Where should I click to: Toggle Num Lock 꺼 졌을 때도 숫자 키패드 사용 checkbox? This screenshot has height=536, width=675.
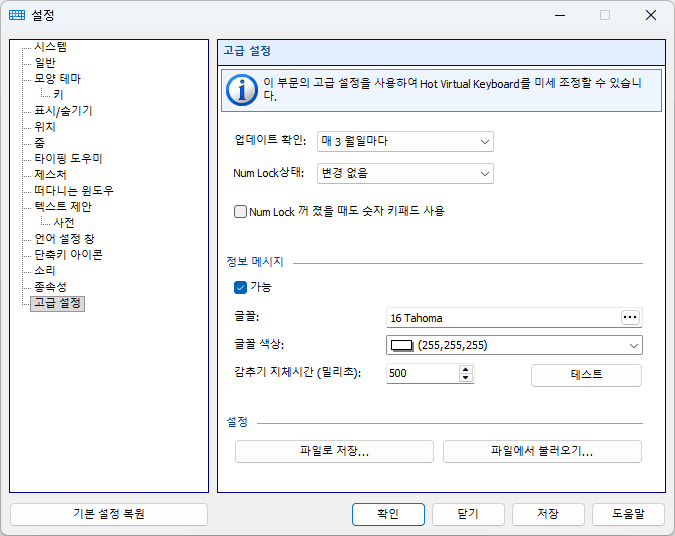(x=240, y=211)
